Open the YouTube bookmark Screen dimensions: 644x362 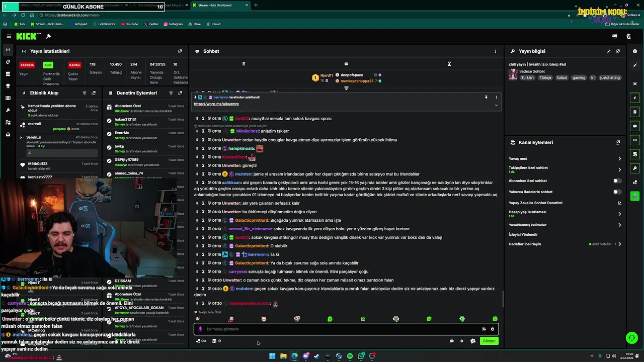(129, 24)
